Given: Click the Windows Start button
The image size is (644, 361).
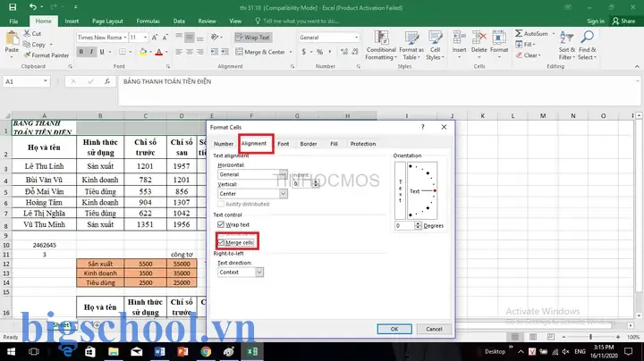Looking at the screenshot, I should coord(11,351).
